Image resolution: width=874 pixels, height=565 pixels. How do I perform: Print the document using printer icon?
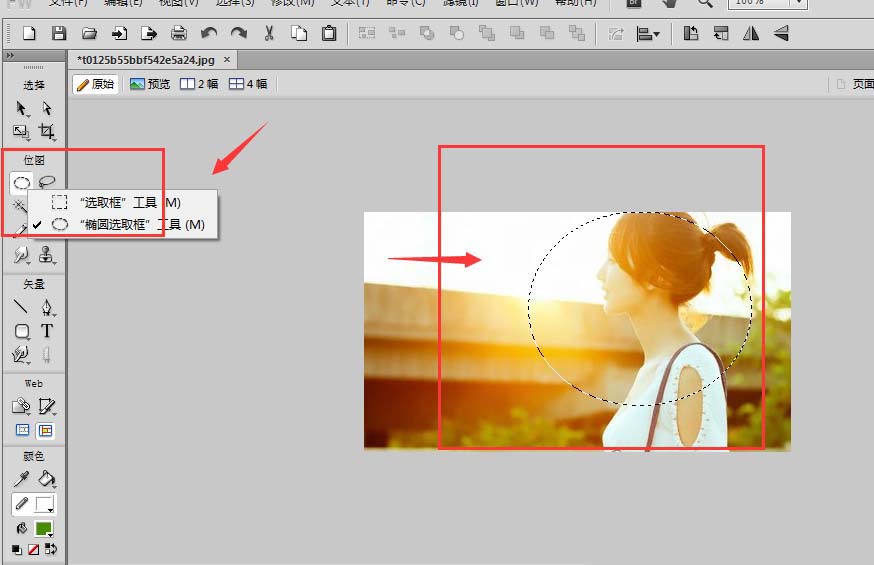point(179,33)
